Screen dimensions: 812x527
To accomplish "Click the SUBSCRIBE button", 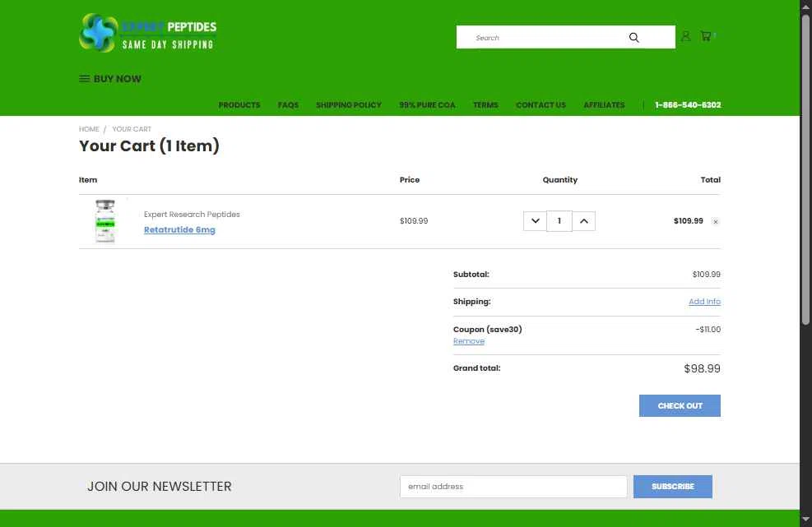I will (673, 487).
